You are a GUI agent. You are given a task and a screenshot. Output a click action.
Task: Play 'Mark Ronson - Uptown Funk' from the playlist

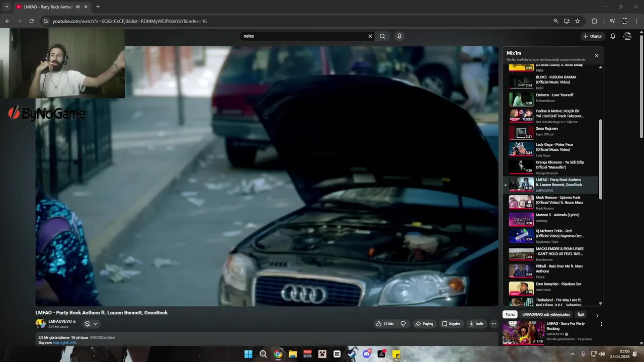[x=551, y=202]
